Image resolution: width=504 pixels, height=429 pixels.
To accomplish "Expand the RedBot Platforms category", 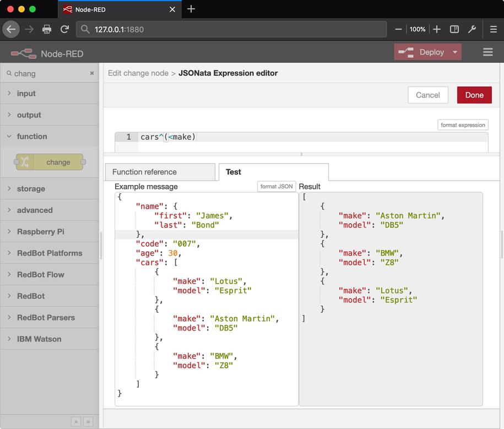I will click(50, 253).
